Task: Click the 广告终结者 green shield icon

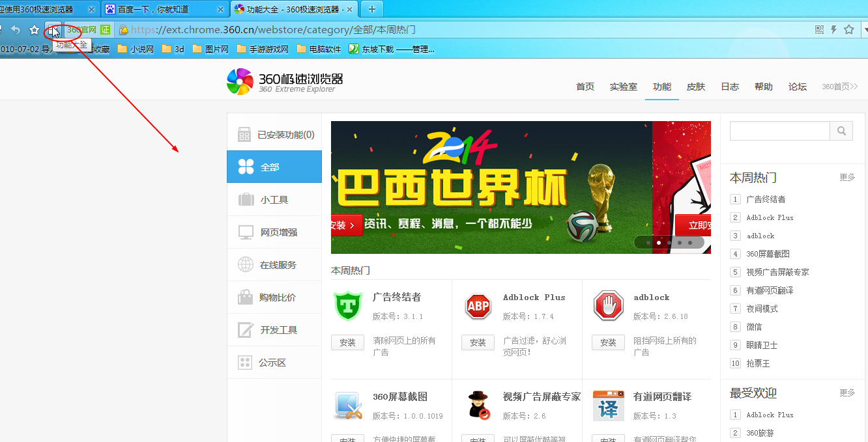Action: pos(348,306)
